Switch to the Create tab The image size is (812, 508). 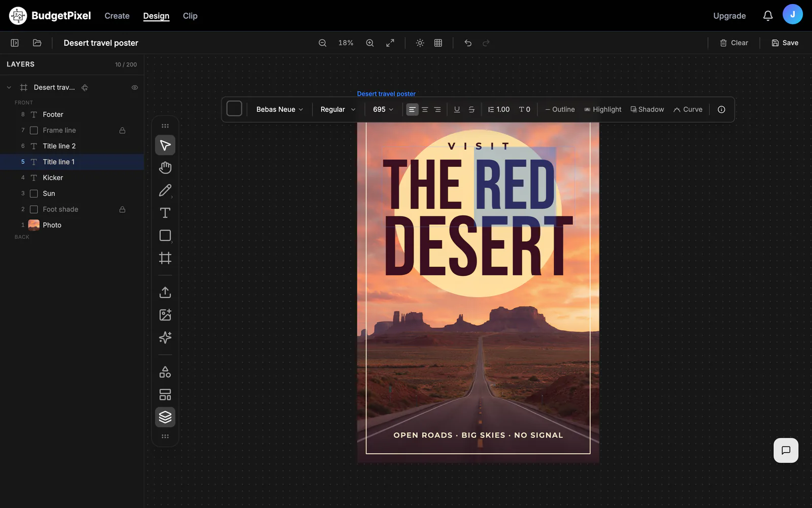pyautogui.click(x=117, y=16)
